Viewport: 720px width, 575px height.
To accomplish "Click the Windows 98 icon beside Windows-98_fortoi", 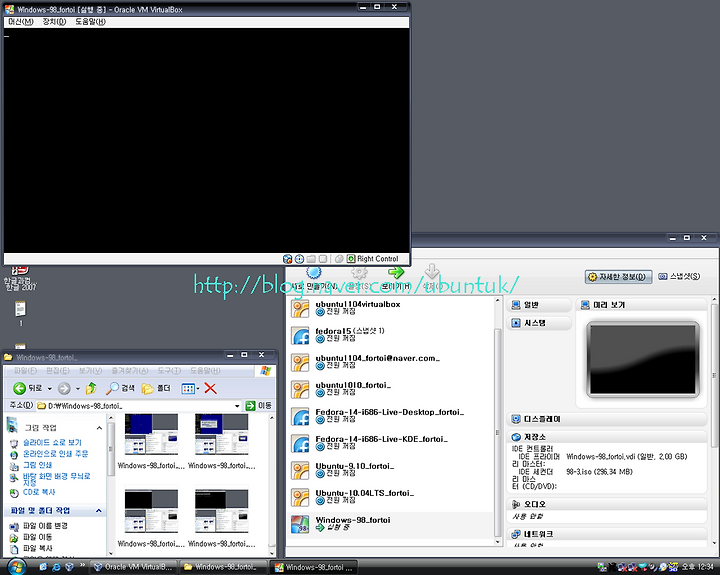I will 300,525.
